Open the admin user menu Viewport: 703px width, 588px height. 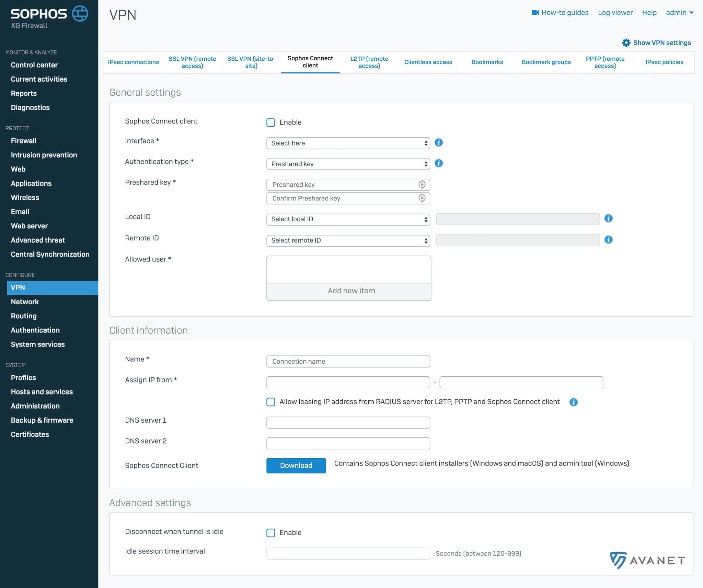click(680, 13)
